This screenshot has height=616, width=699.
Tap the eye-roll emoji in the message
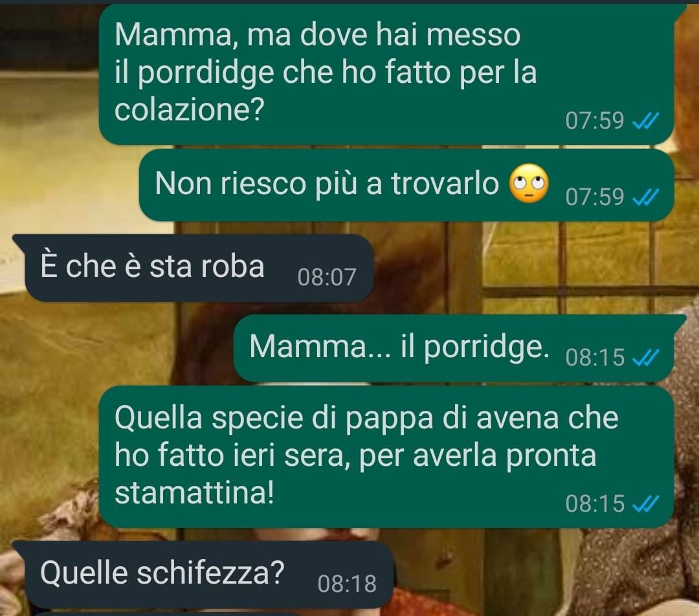point(529,184)
